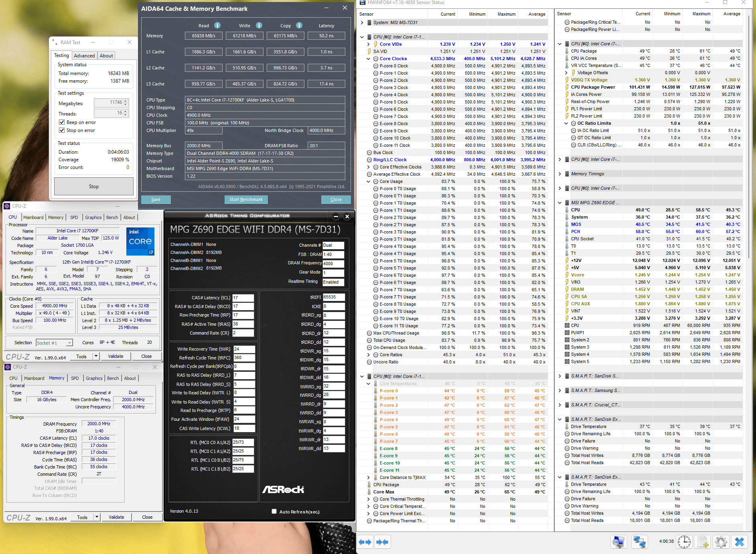Click AIDA64 Read info icon
Viewport: 756px width, 554px height.
(217, 25)
